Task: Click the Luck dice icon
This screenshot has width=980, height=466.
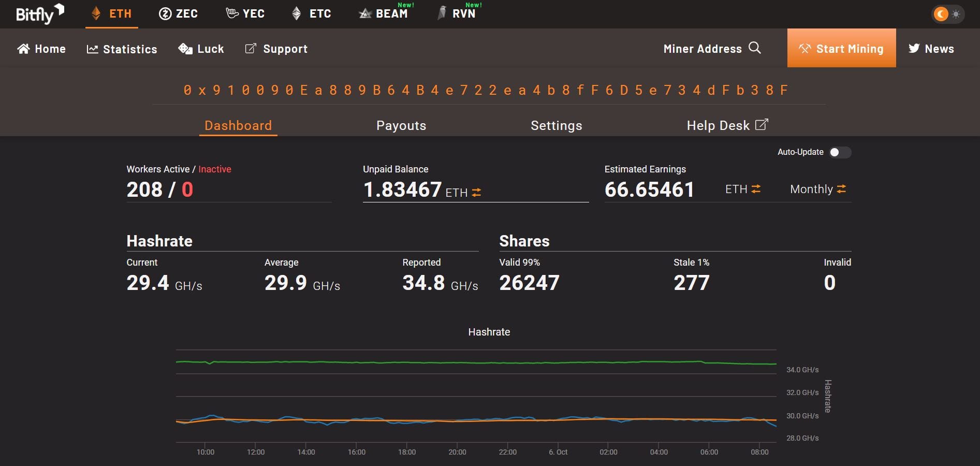Action: click(x=185, y=49)
